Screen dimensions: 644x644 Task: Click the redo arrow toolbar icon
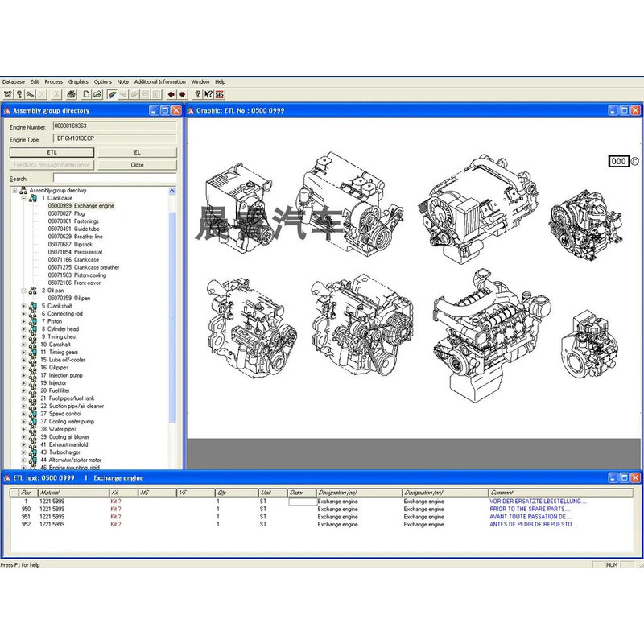coord(134,94)
